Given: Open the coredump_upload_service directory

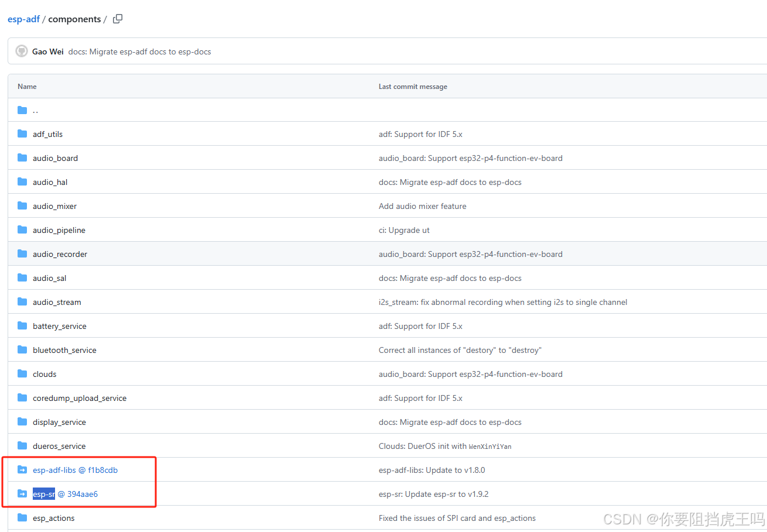Looking at the screenshot, I should click(x=80, y=398).
